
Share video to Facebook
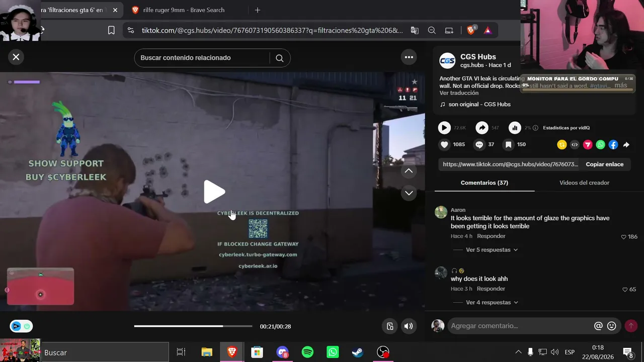(613, 145)
